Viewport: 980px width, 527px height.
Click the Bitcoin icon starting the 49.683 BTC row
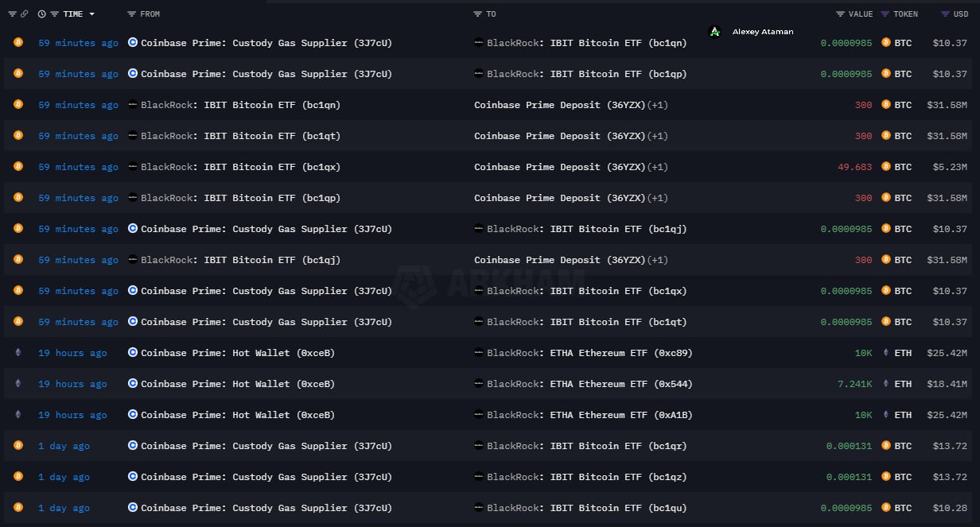coord(18,167)
